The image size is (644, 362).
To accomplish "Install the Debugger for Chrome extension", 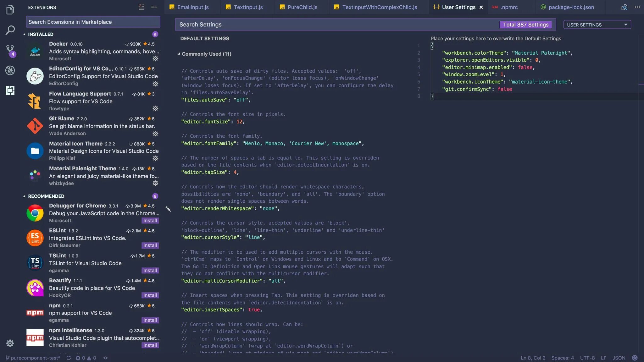I will [150, 221].
